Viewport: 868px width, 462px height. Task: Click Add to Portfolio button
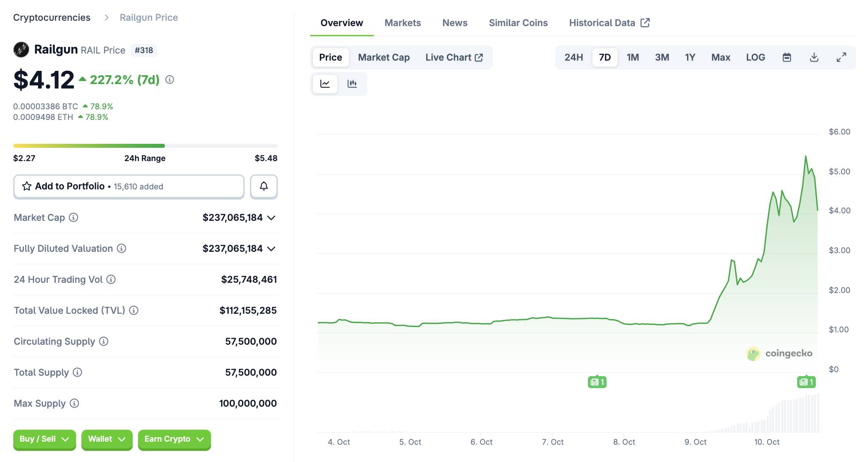coord(129,186)
